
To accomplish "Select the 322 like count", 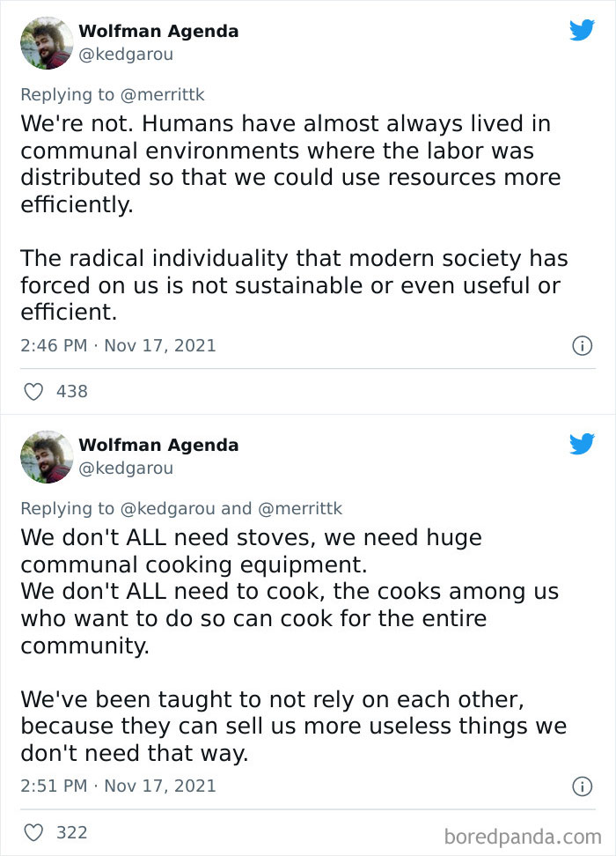I will [72, 833].
